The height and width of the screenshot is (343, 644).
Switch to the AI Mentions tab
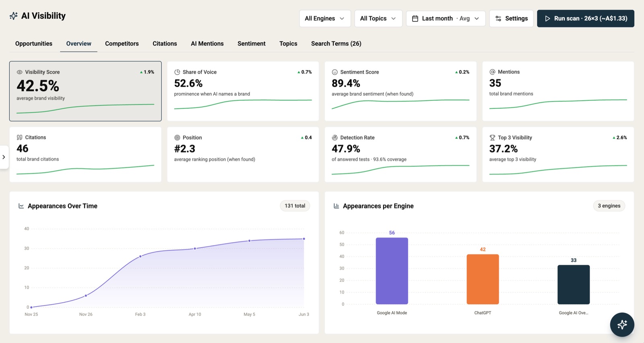point(207,44)
